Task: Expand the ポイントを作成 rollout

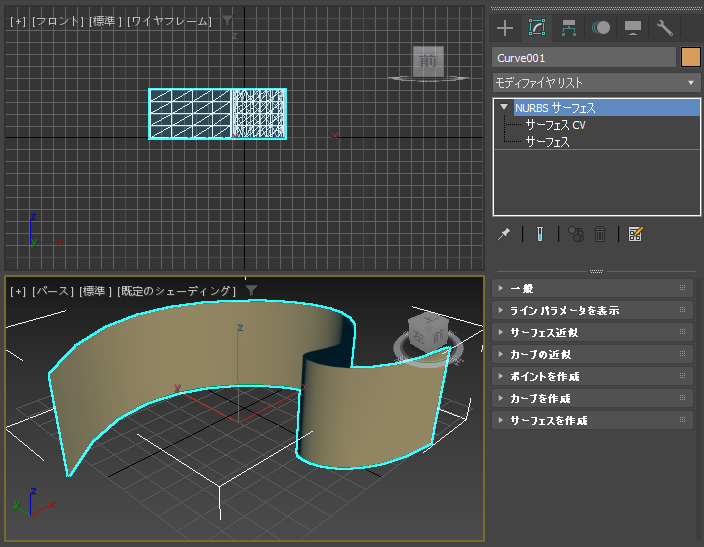Action: (592, 376)
